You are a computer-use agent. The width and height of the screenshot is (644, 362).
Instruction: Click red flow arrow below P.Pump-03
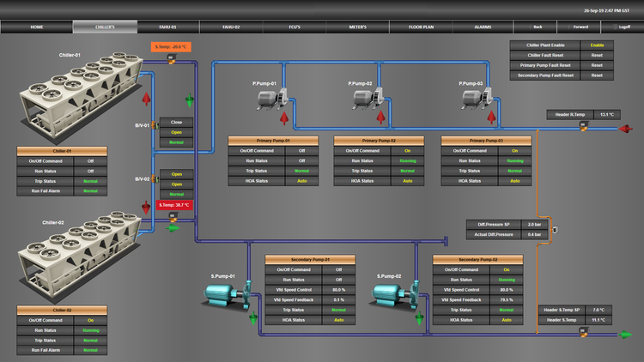pyautogui.click(x=491, y=118)
